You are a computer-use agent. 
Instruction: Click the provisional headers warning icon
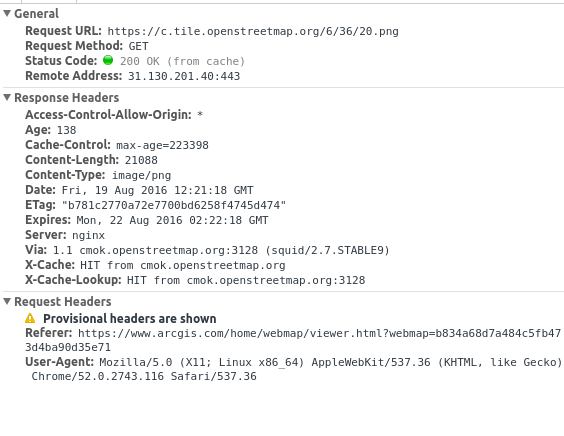30,318
